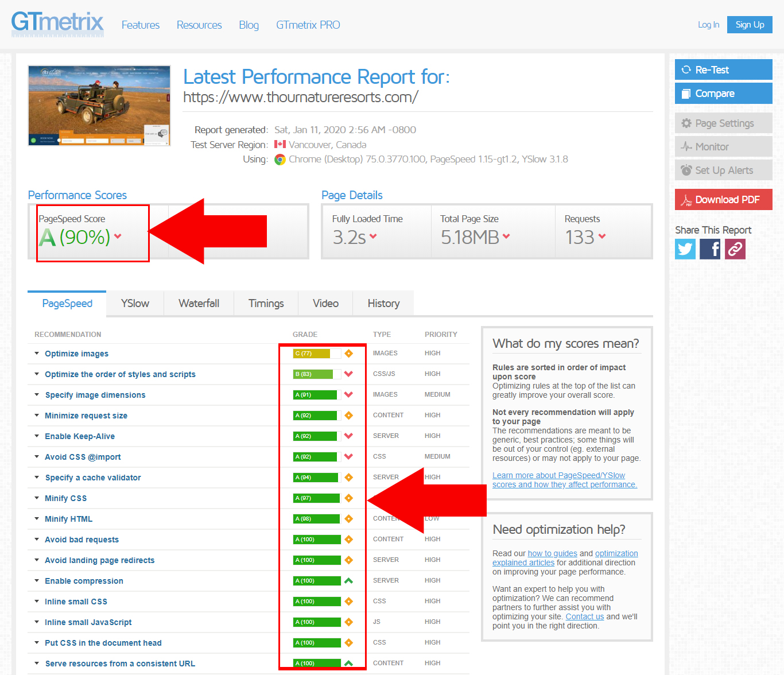This screenshot has width=784, height=675.
Task: Switch to the YSlow tab
Action: (x=135, y=303)
